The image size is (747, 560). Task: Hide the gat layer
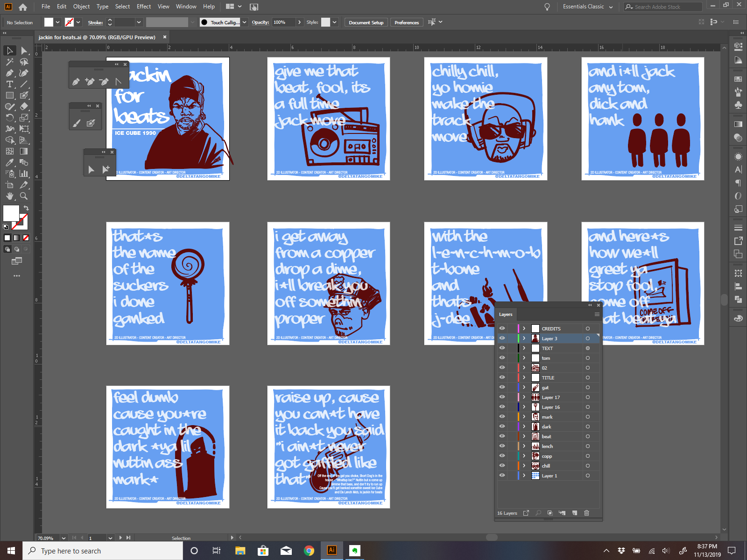click(502, 387)
